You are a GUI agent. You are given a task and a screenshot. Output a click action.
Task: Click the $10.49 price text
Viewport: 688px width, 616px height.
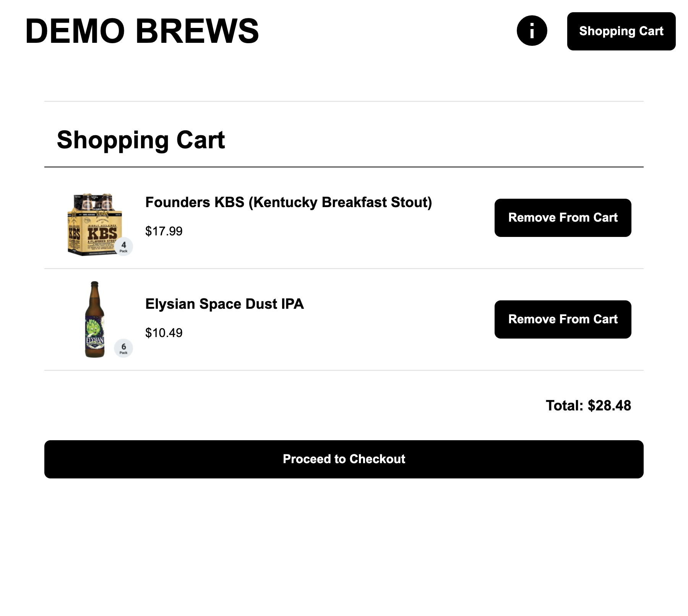point(164,333)
